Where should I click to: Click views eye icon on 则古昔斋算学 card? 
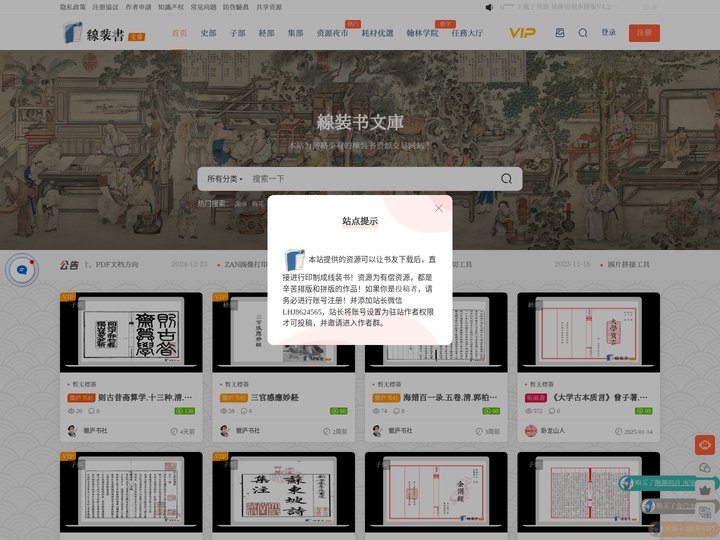pyautogui.click(x=71, y=411)
